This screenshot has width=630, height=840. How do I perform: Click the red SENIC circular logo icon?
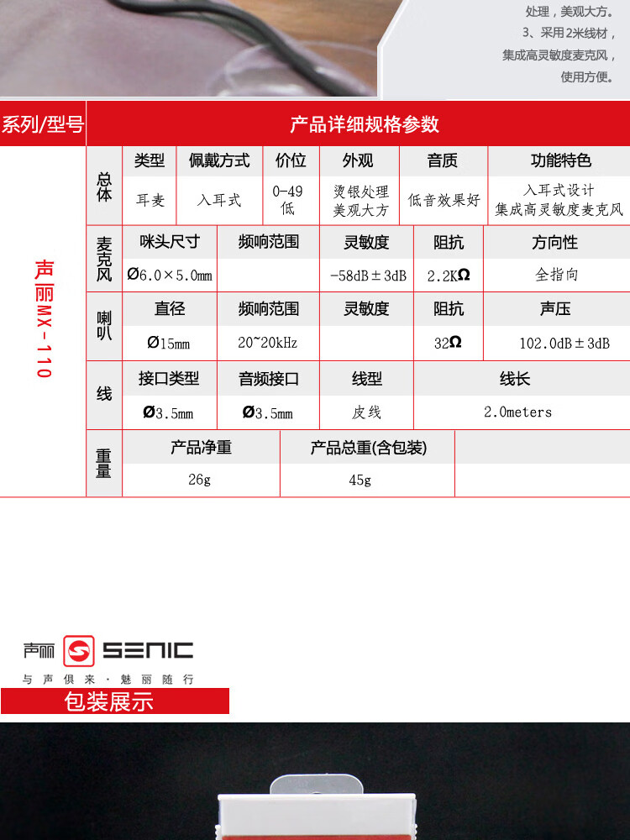tap(79, 651)
